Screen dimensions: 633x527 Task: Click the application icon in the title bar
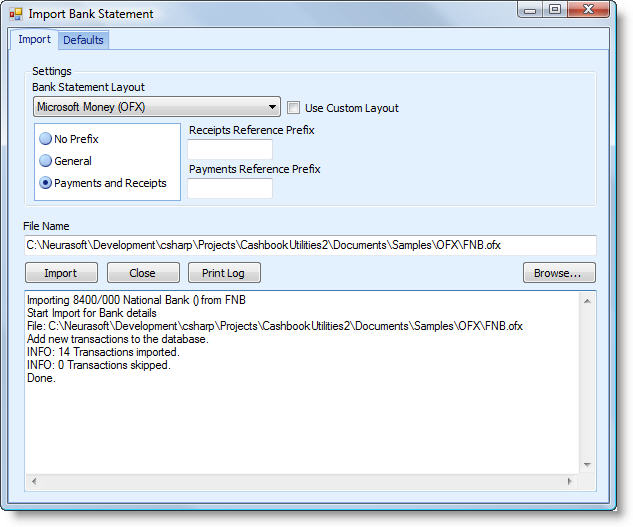[x=16, y=14]
